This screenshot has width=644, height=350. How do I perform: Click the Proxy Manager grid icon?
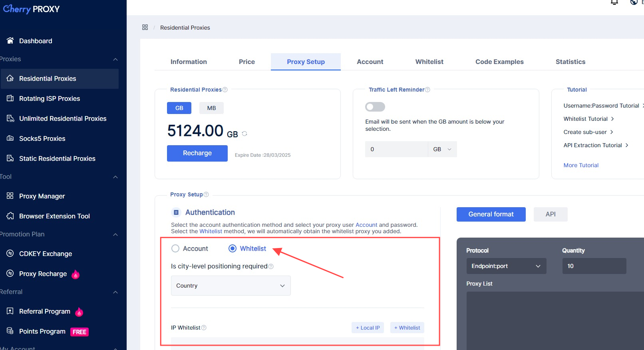pyautogui.click(x=10, y=196)
